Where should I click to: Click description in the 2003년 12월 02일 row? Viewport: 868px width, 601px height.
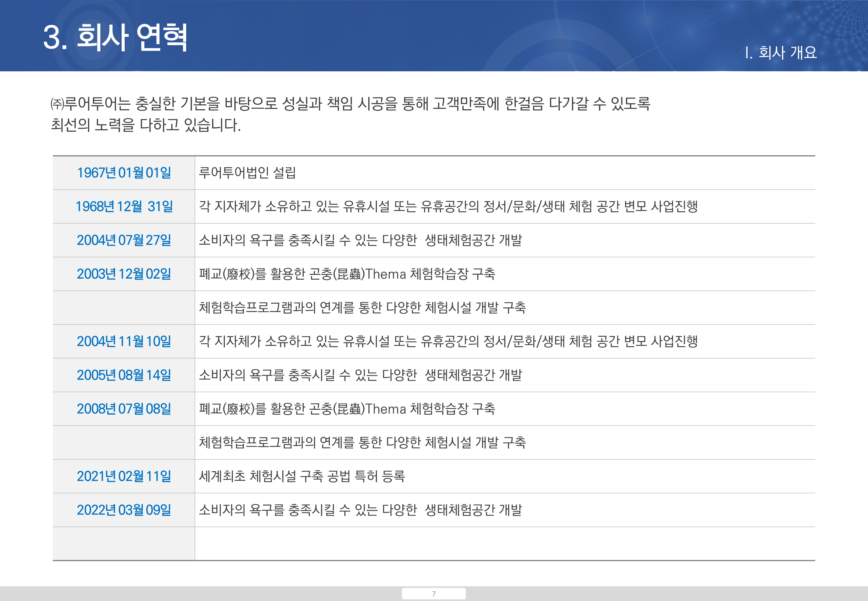pyautogui.click(x=347, y=274)
